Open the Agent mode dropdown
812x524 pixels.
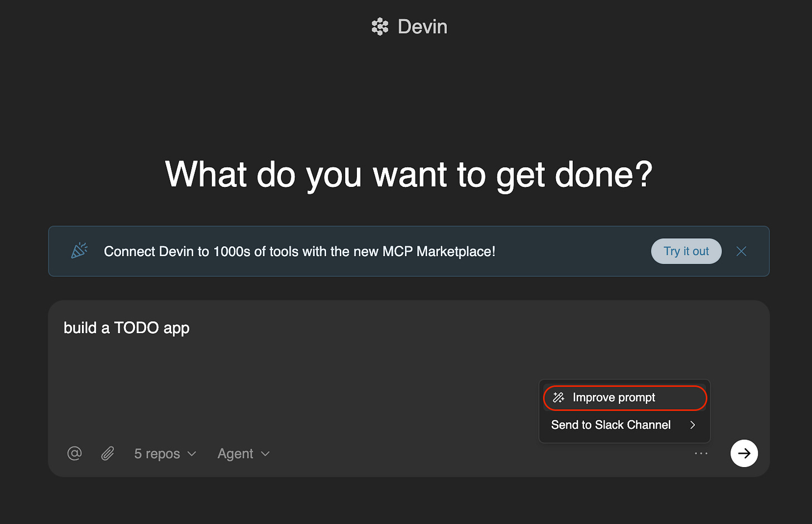[244, 454]
